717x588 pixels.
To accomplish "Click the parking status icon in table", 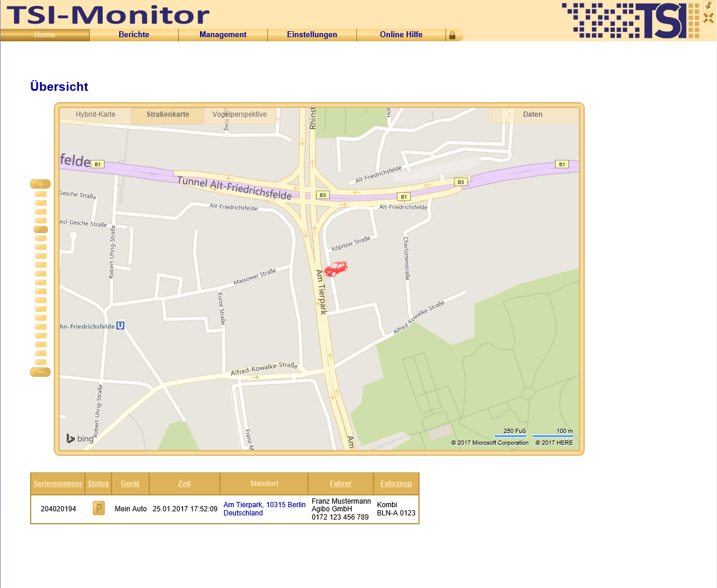I will (x=99, y=508).
